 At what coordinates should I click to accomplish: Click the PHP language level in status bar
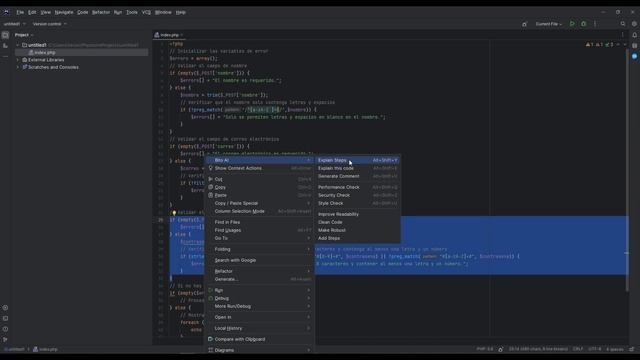[485, 349]
